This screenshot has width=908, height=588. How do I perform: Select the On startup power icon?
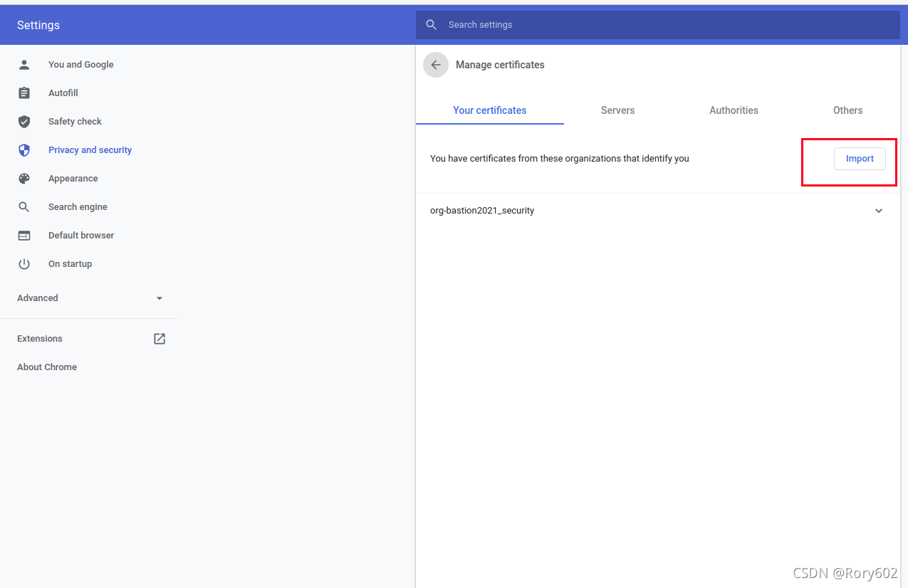coord(24,263)
